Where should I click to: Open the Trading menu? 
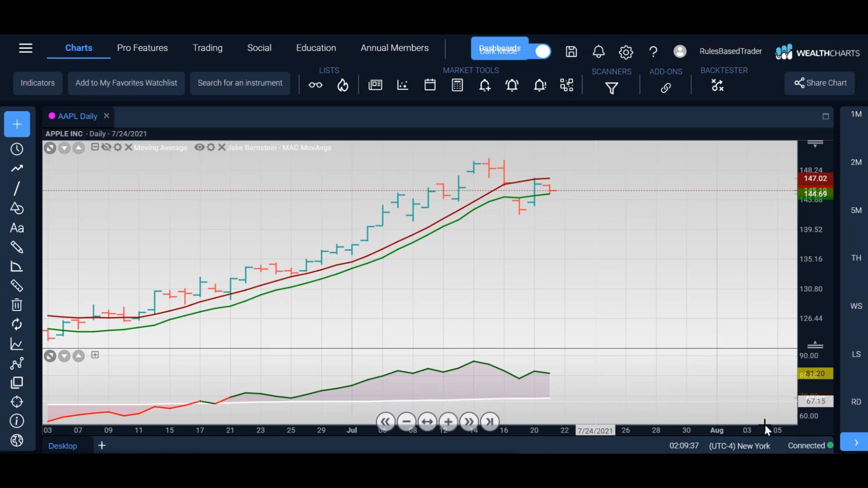click(208, 48)
